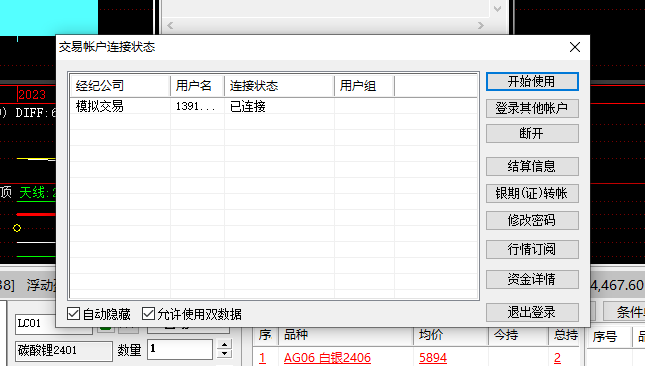Click the LC01 contract code field
The image size is (645, 366).
[x=53, y=324]
